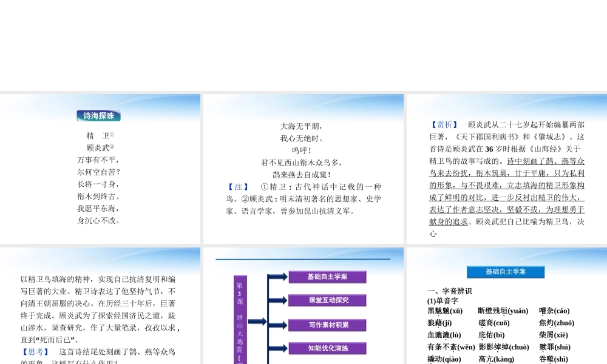
Task: Open the slide with poem 精卫 by 顾炎武
Action: (100, 169)
